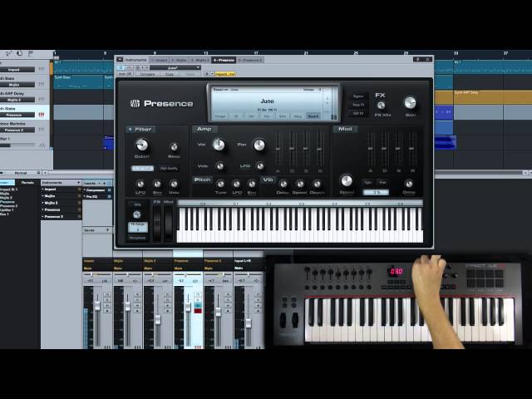
Task: Click the PB pitch bend wheel
Action: [157, 224]
